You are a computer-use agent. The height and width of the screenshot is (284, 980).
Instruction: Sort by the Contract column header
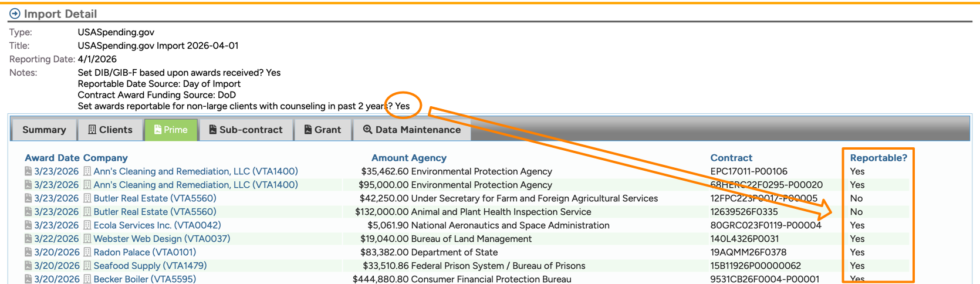(731, 158)
